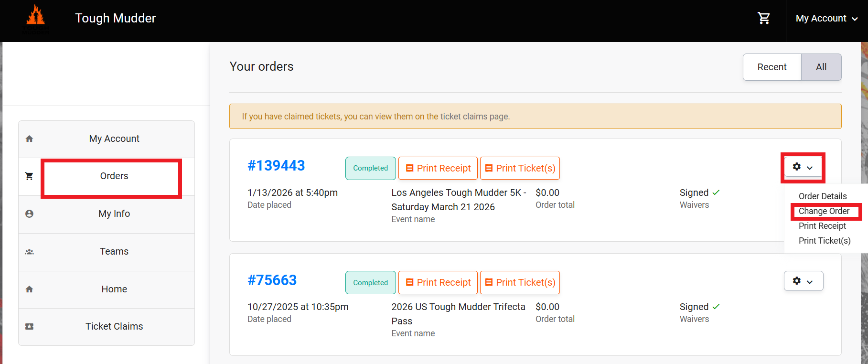The image size is (868, 364).
Task: Click the house icon beside Home
Action: coord(29,289)
